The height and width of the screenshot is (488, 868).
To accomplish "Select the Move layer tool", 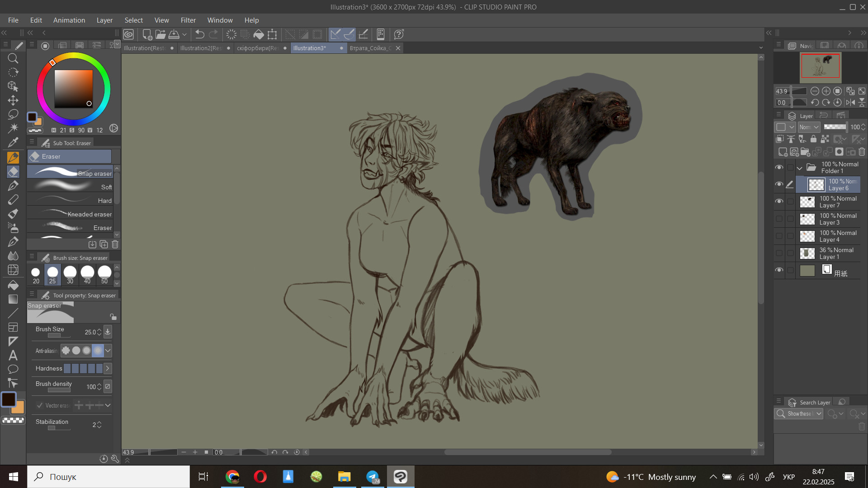I will (13, 100).
